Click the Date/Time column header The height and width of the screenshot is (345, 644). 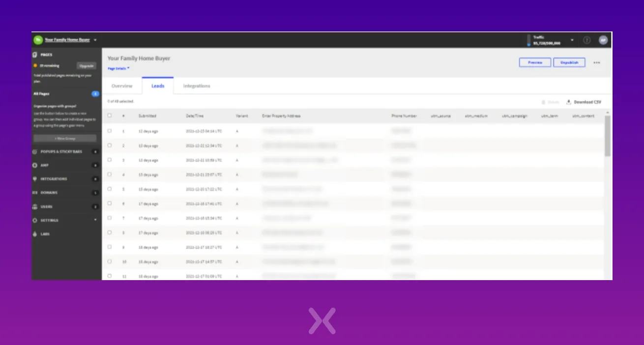(x=195, y=116)
